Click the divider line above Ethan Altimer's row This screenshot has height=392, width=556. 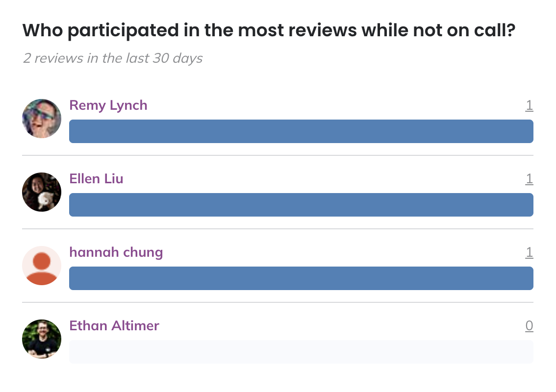(x=278, y=302)
